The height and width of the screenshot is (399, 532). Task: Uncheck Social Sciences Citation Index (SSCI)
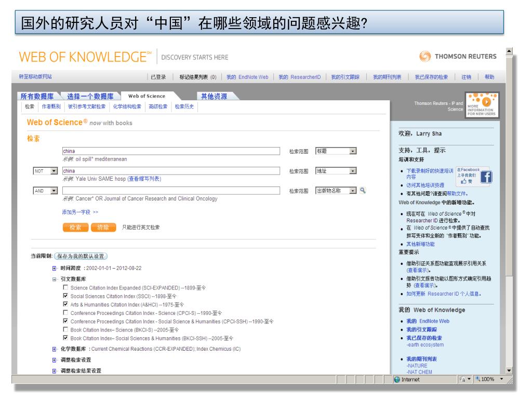click(x=65, y=296)
